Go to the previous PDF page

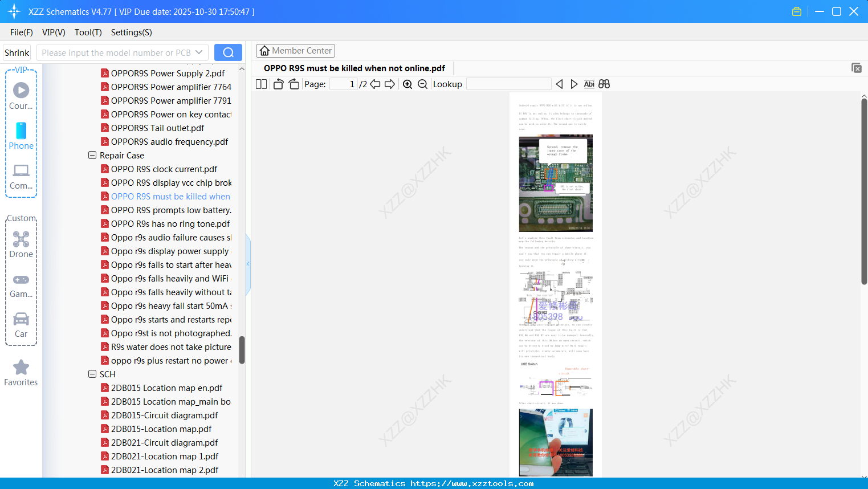(x=375, y=84)
